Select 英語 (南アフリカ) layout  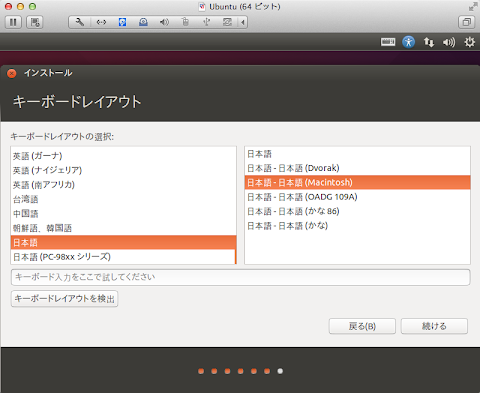(x=123, y=185)
